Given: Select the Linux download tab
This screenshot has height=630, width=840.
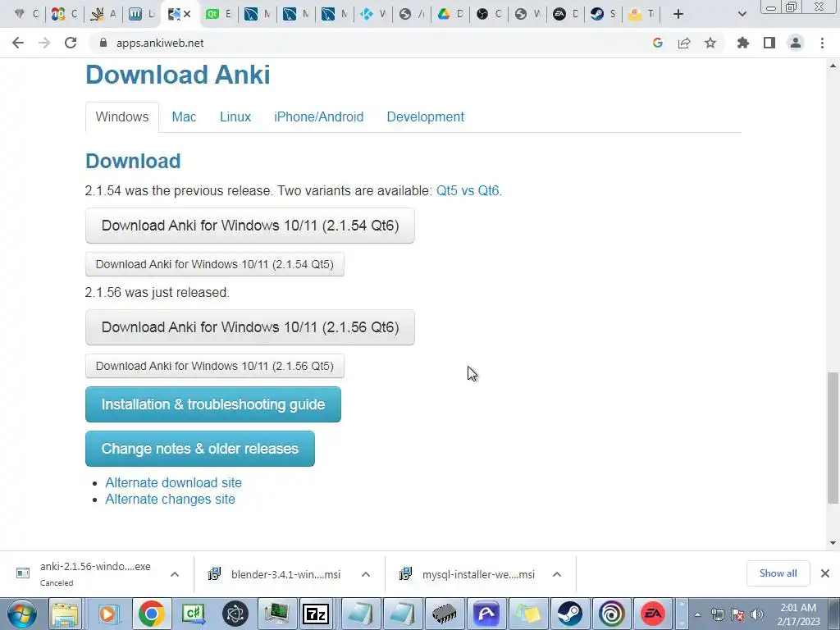Looking at the screenshot, I should pos(235,116).
